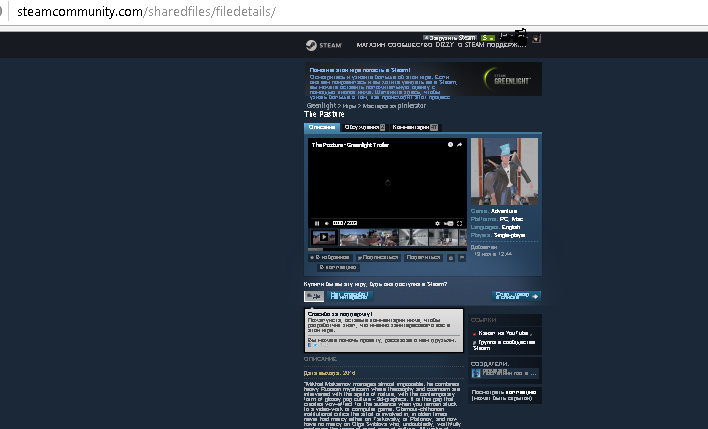Click the Steam Greenlight banner logo
Image resolution: width=708 pixels, height=429 pixels.
click(x=507, y=79)
